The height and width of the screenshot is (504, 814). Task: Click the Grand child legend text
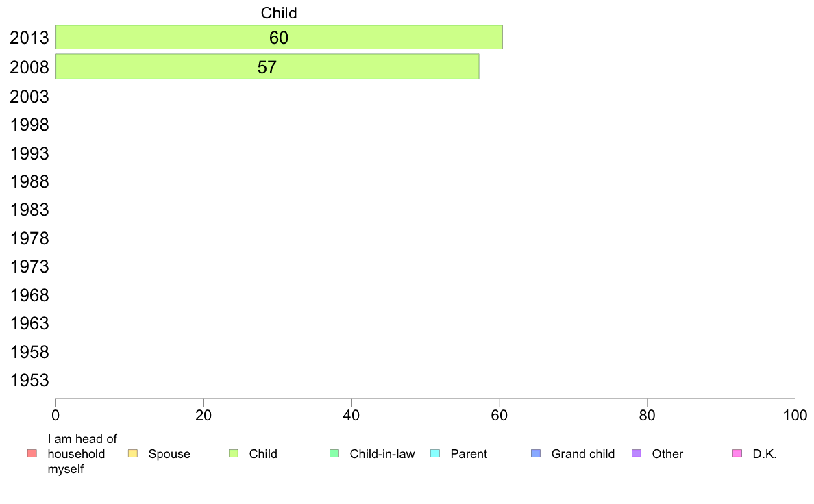[x=583, y=454]
